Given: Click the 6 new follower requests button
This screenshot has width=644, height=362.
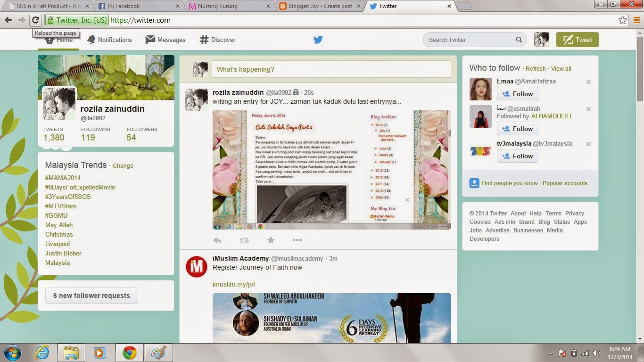Looking at the screenshot, I should click(x=91, y=296).
